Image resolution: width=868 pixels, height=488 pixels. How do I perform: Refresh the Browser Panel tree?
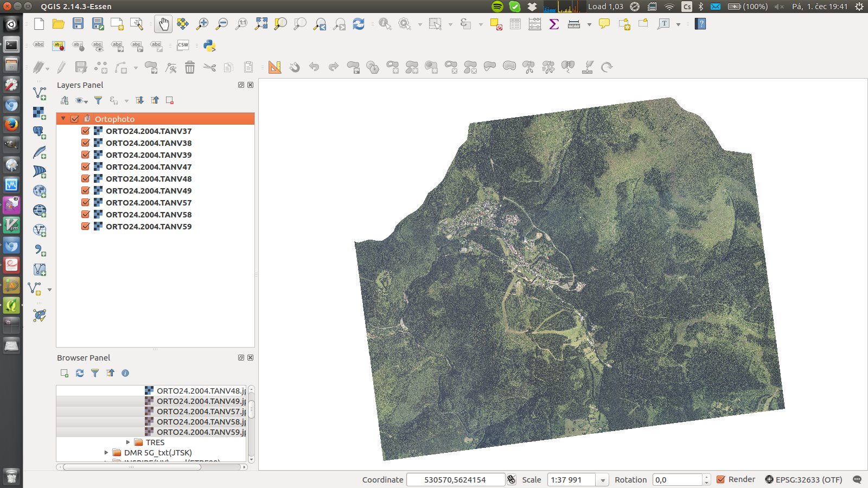coord(80,373)
